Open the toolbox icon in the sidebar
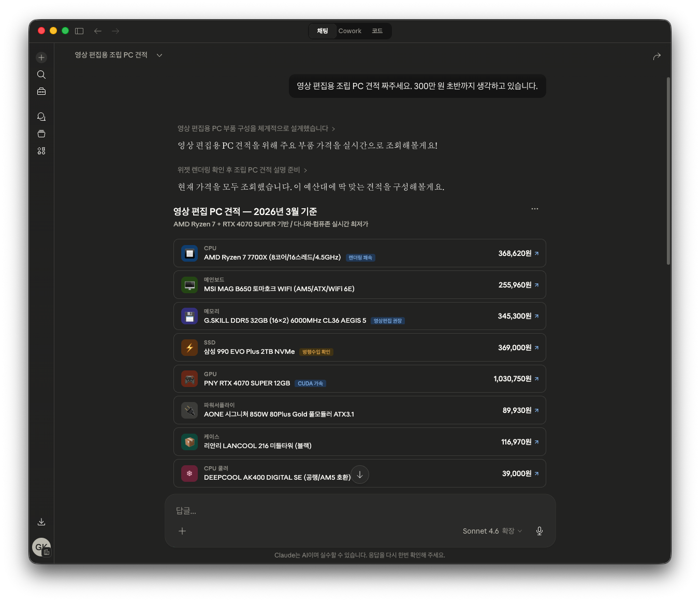The image size is (700, 602). tap(41, 92)
